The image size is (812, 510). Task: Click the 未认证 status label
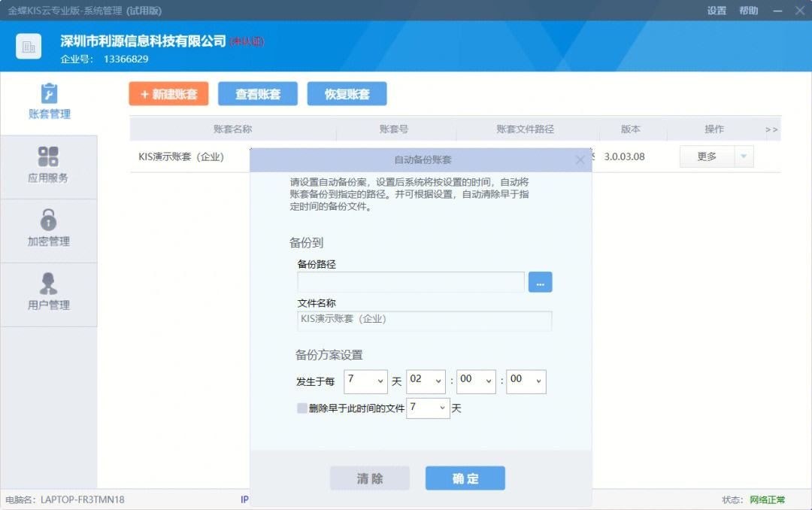point(247,42)
